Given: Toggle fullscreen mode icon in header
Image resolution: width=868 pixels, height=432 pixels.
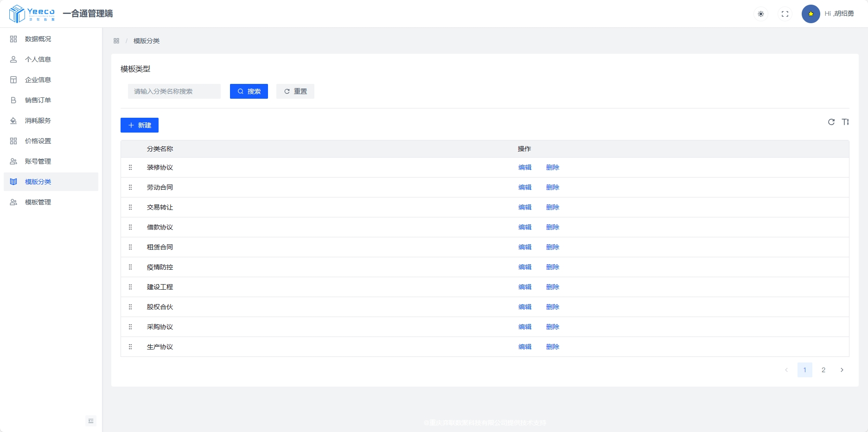Looking at the screenshot, I should (785, 14).
